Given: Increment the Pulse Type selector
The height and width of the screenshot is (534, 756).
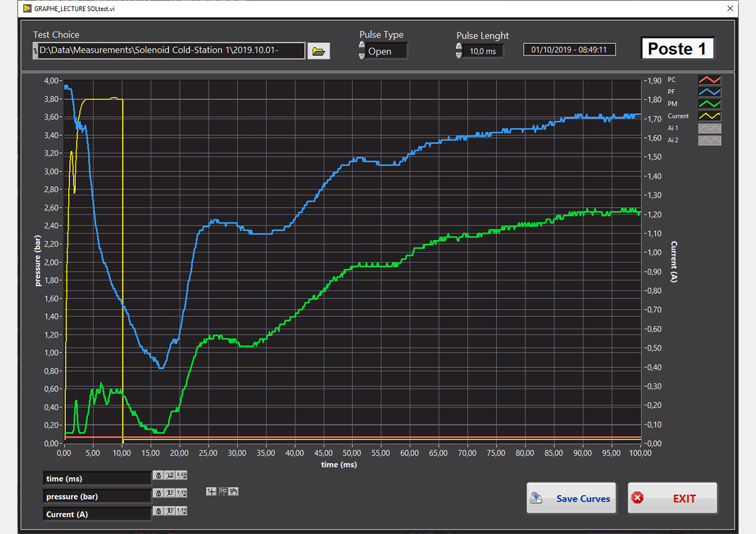Looking at the screenshot, I should tap(362, 45).
